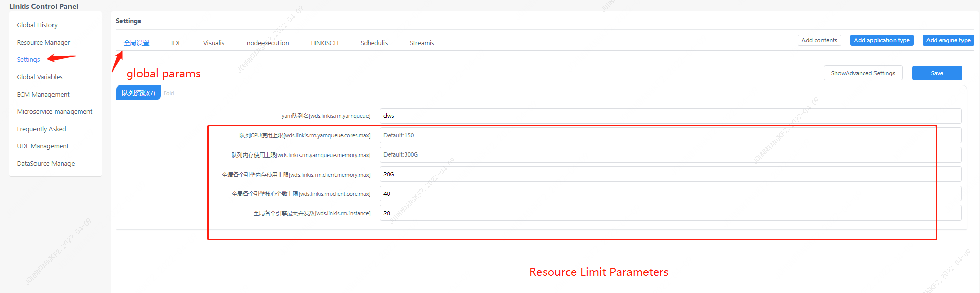The height and width of the screenshot is (293, 980).
Task: Click Add application type button
Action: pos(882,40)
